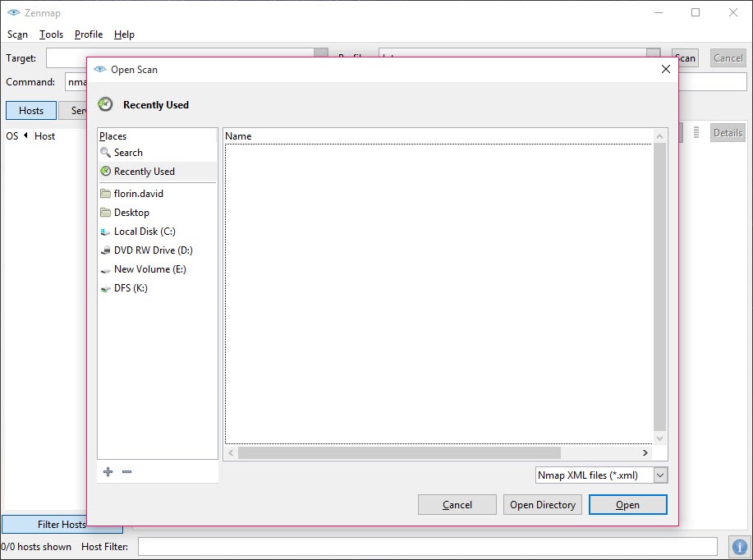Open the Profile menu
Screen dimensions: 753x560
point(89,34)
